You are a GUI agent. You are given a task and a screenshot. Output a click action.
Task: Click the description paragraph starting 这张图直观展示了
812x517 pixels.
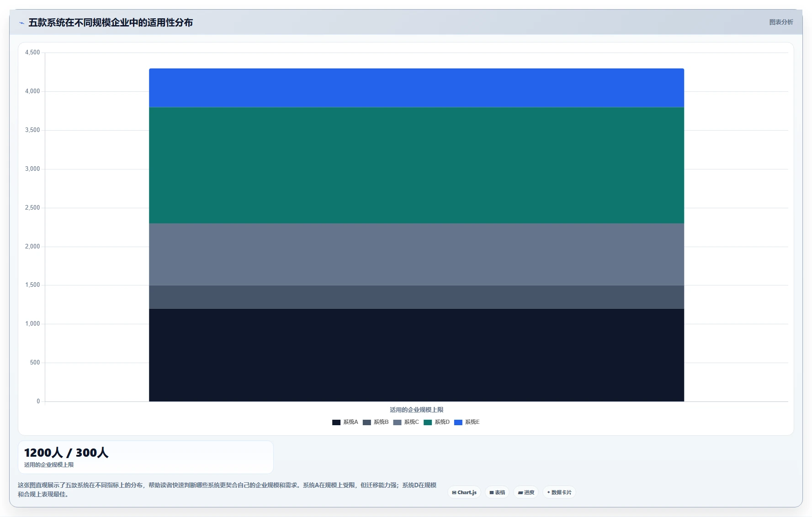point(227,490)
